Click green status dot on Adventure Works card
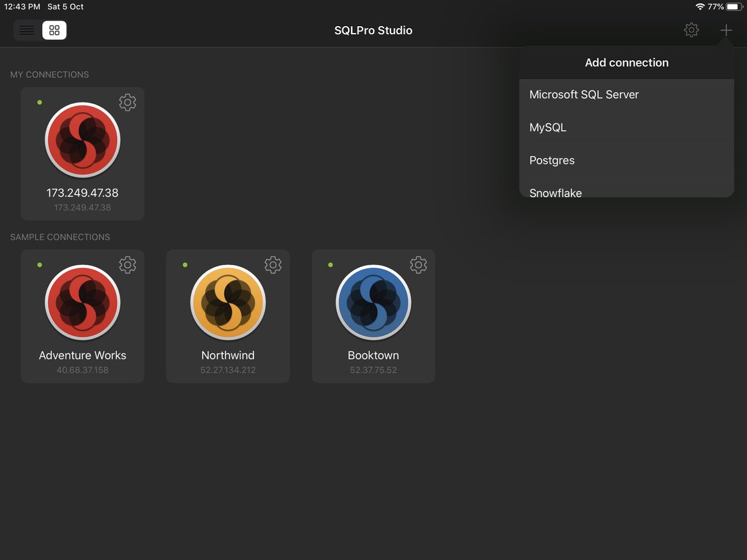747x560 pixels. coord(40,264)
